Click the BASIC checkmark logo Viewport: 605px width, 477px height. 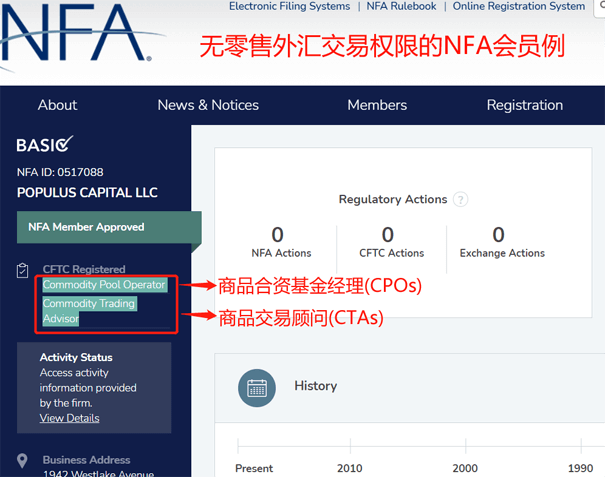coord(45,144)
